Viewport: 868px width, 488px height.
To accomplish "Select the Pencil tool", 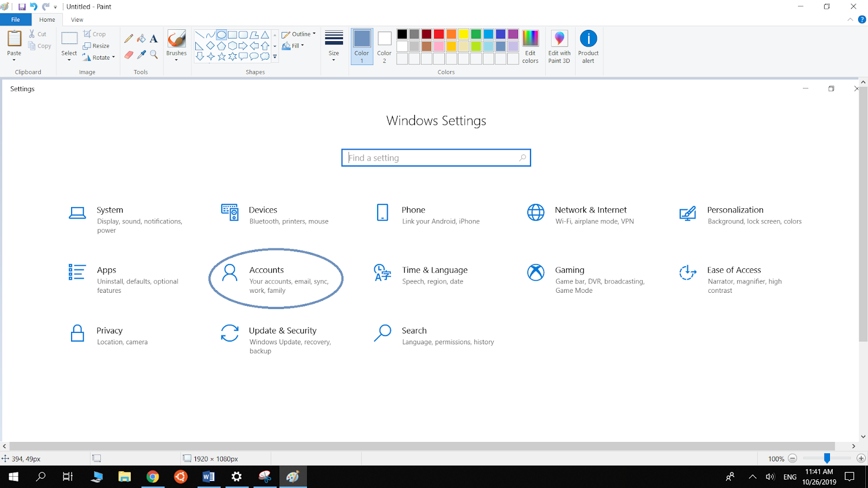I will 129,38.
